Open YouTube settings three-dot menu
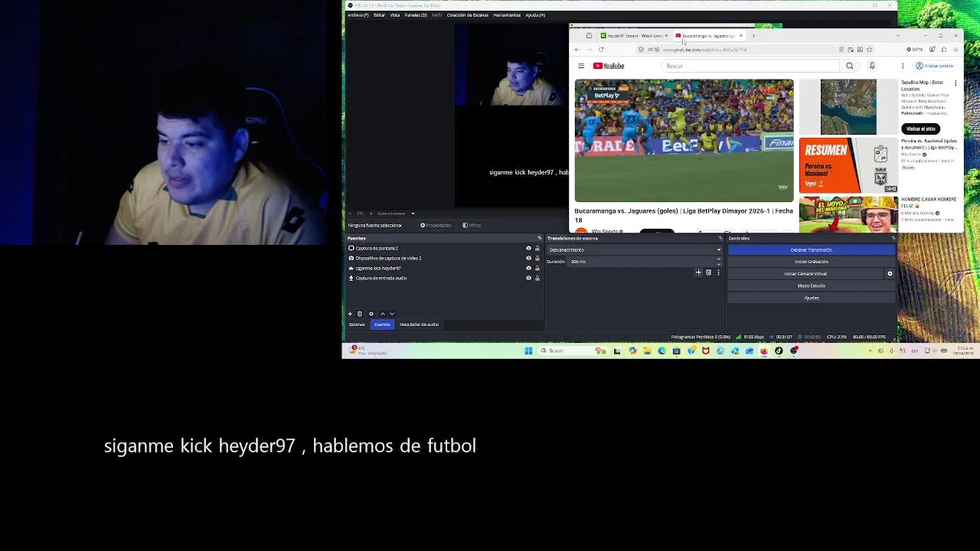 point(903,66)
